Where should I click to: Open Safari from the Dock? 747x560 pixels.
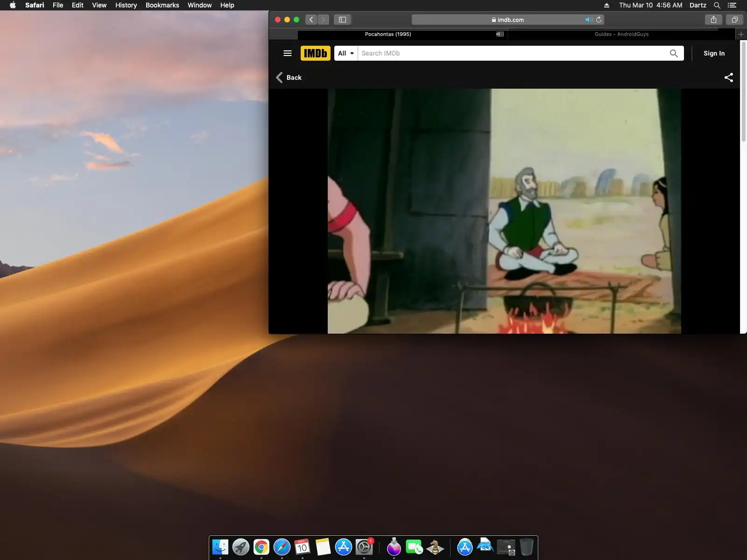pyautogui.click(x=282, y=546)
